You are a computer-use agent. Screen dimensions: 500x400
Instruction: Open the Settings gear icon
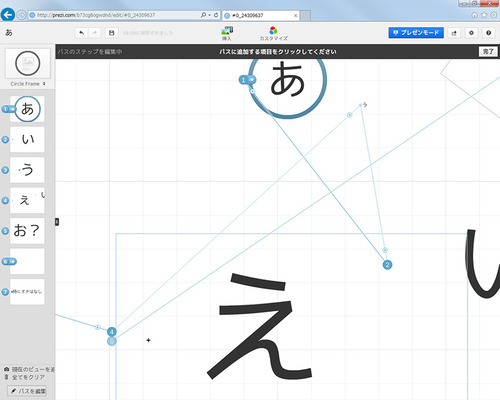(471, 33)
